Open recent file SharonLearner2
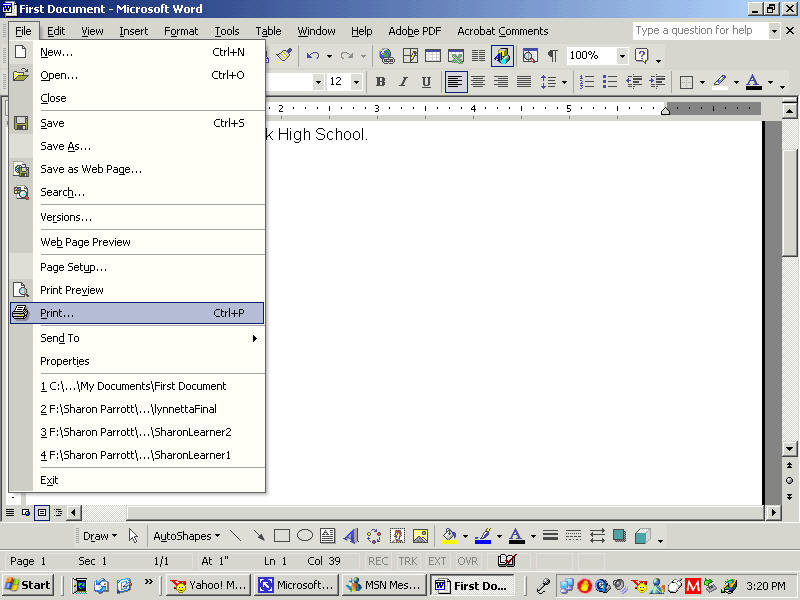 tap(137, 432)
